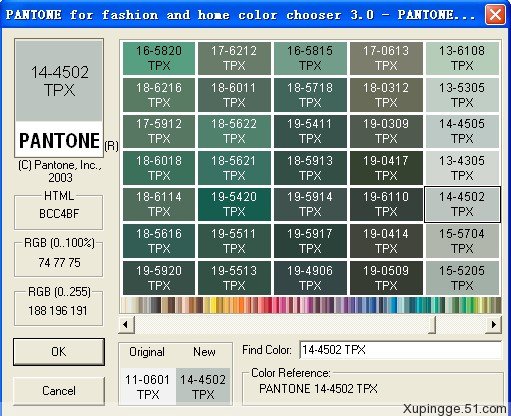Click the New 14-4502 TPX swatch

click(x=203, y=386)
